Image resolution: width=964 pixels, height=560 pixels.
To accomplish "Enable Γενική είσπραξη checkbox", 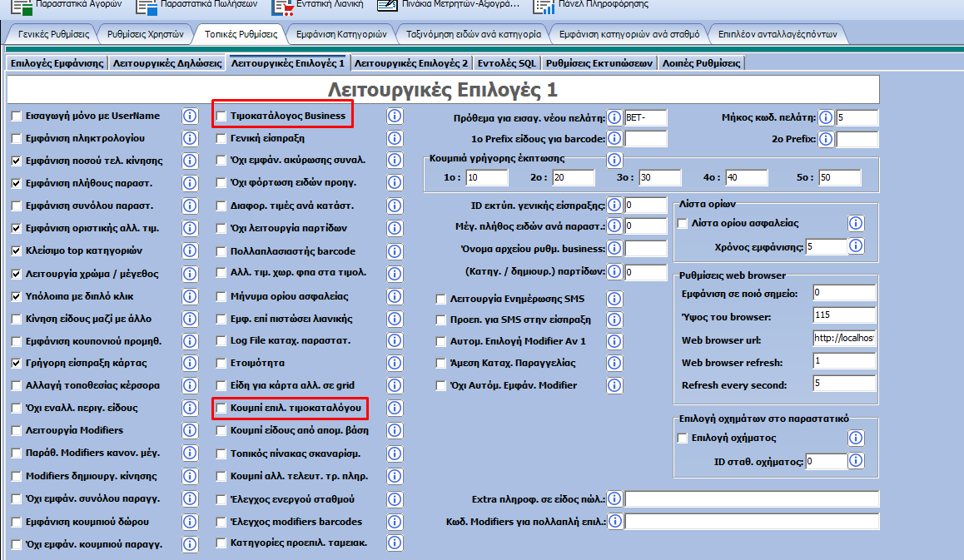I will tap(221, 138).
